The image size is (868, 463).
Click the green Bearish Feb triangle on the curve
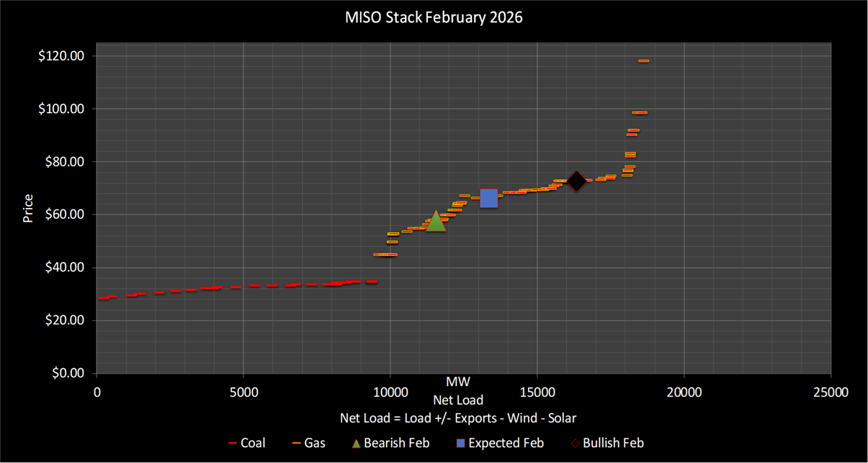436,221
